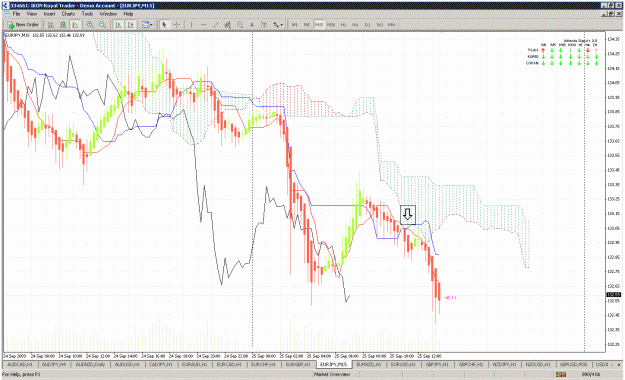This screenshot has width=625, height=380.
Task: Switch chart to candlesticks type
Action: coord(63,25)
